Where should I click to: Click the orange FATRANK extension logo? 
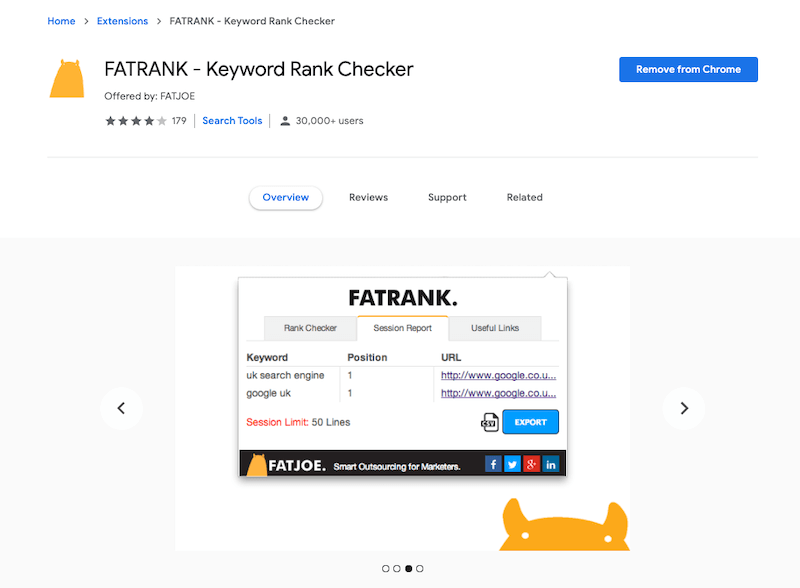(67, 78)
